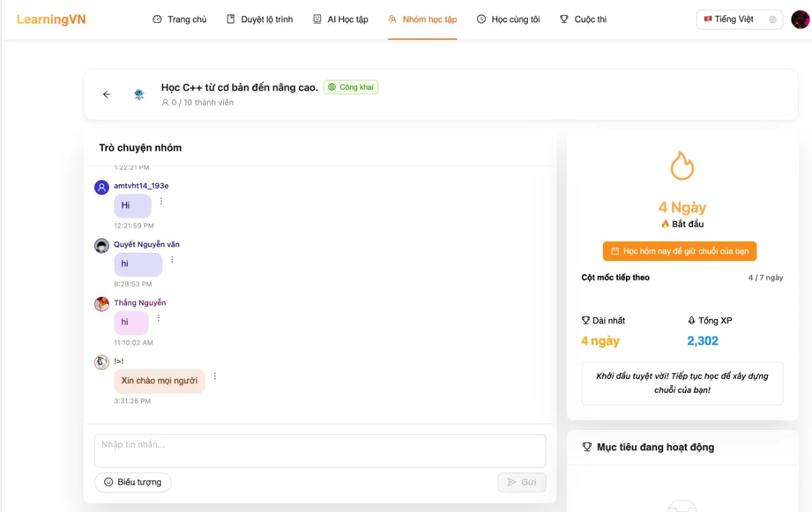Open the Biểu tượng emoji picker
This screenshot has width=812, height=512.
(133, 482)
